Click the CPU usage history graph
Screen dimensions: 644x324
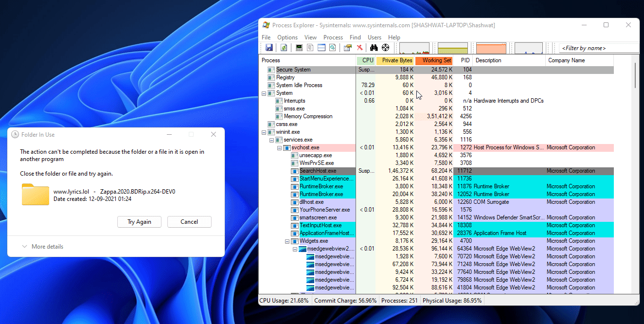click(x=414, y=48)
